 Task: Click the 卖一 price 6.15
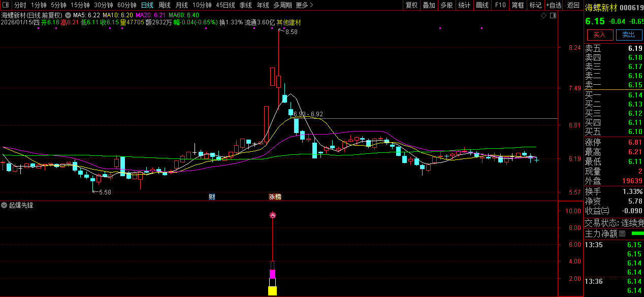(x=635, y=85)
